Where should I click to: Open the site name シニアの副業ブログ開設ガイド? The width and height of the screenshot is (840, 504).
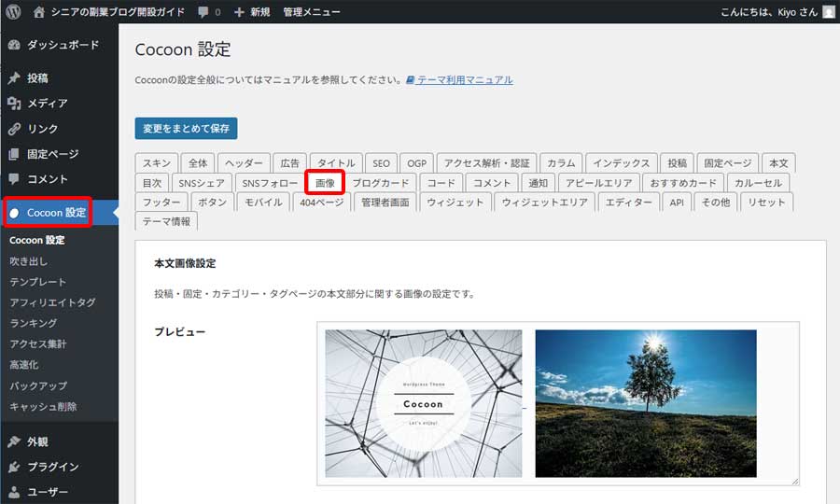(118, 12)
